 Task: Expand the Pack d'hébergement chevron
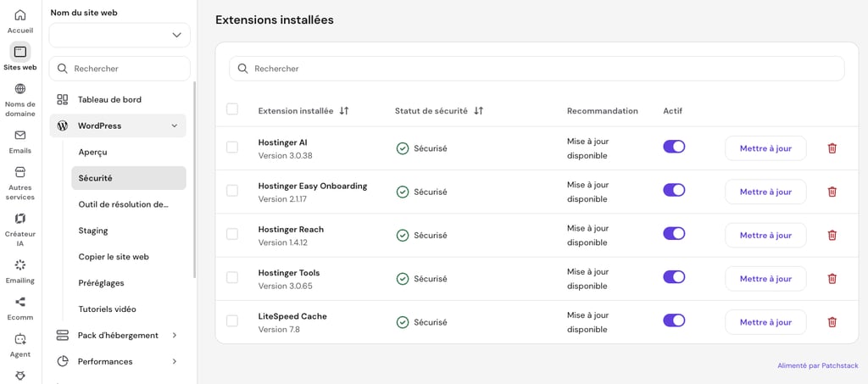point(175,336)
